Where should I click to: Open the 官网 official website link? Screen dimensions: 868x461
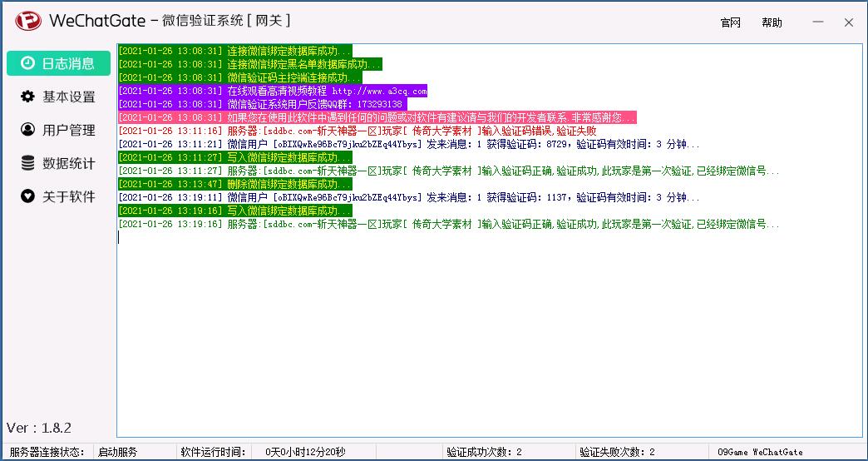click(x=730, y=22)
